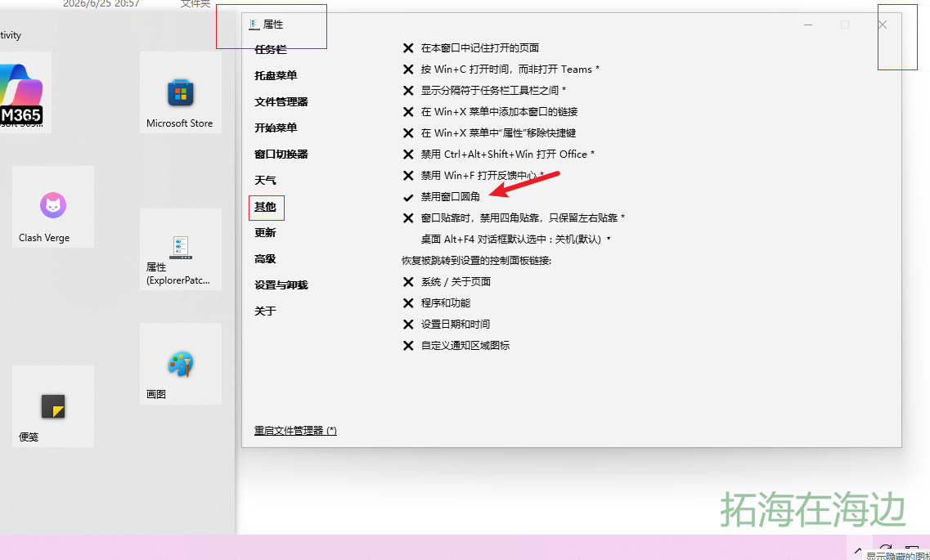Open the 便笺 sticky notes tile
Screen dimensions: 930x560
53,406
